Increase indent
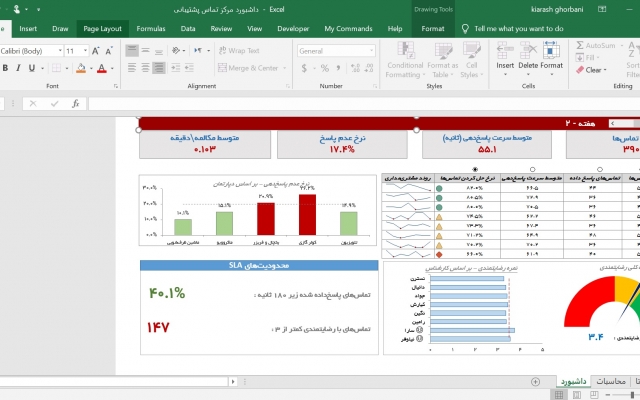This screenshot has height=400, width=640. pos(189,68)
